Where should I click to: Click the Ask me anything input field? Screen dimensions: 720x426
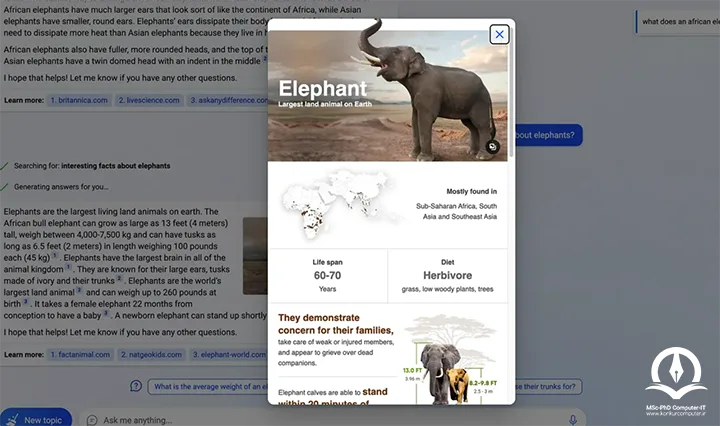click(x=332, y=420)
